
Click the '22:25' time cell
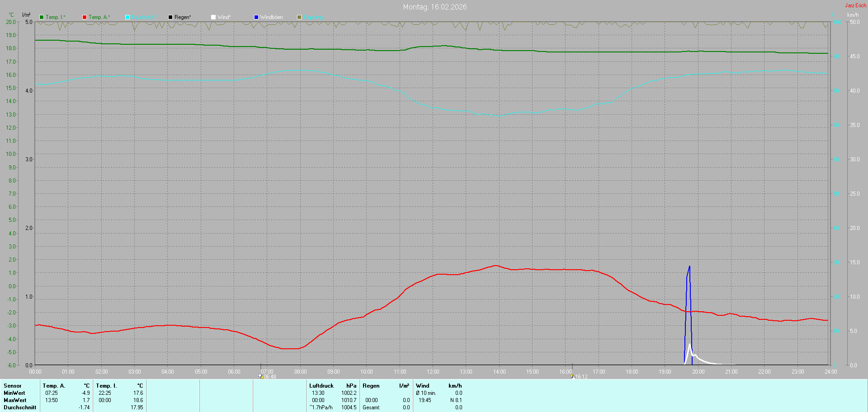pos(105,393)
